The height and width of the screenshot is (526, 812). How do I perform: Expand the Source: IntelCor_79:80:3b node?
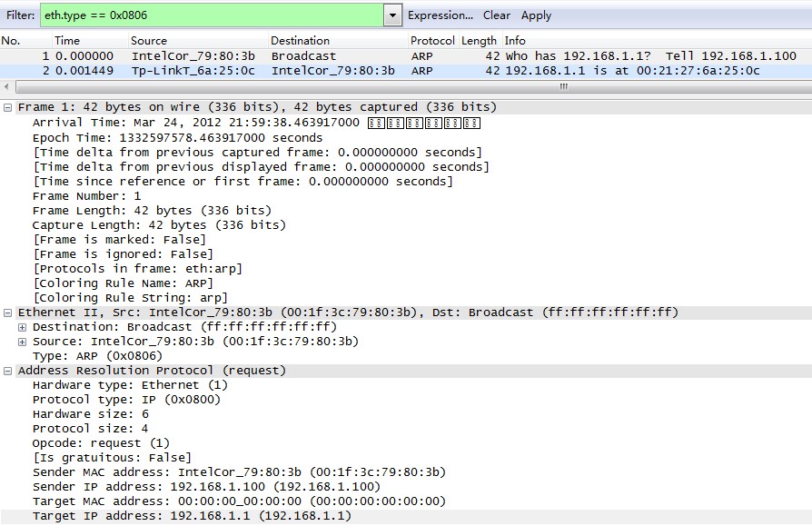23,342
